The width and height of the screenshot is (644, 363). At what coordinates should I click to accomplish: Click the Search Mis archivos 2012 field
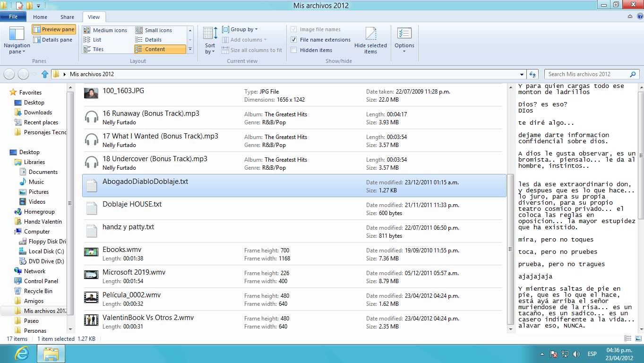point(588,74)
